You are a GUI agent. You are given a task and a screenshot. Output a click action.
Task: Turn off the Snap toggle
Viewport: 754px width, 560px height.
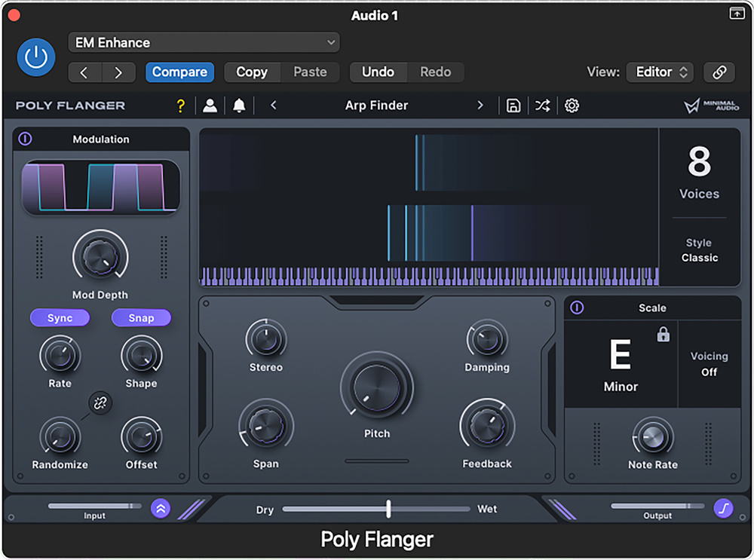141,318
